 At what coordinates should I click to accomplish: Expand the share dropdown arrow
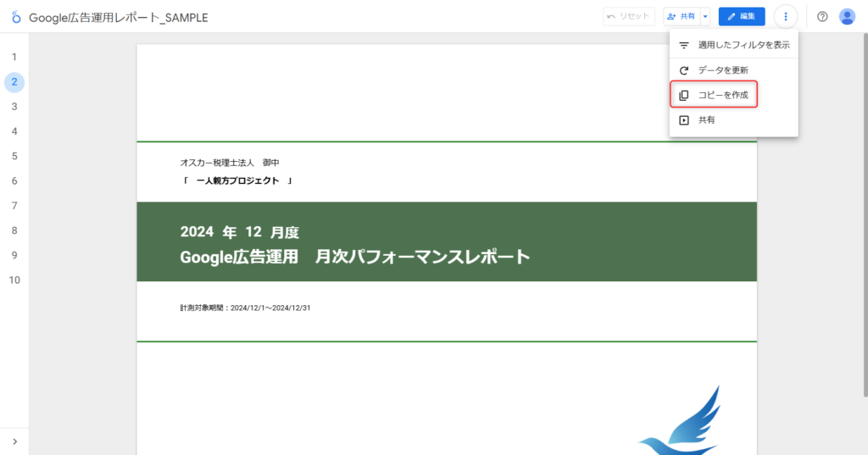click(x=705, y=17)
